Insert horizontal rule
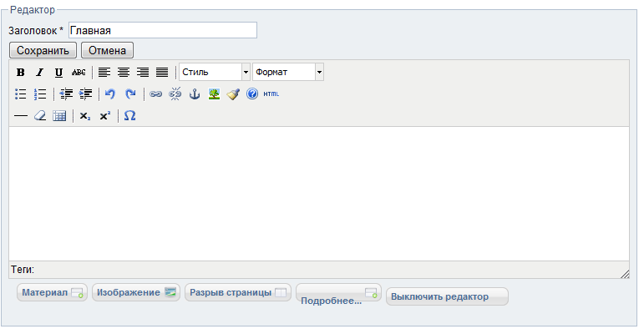Viewport: 644px width, 334px height. 21,116
